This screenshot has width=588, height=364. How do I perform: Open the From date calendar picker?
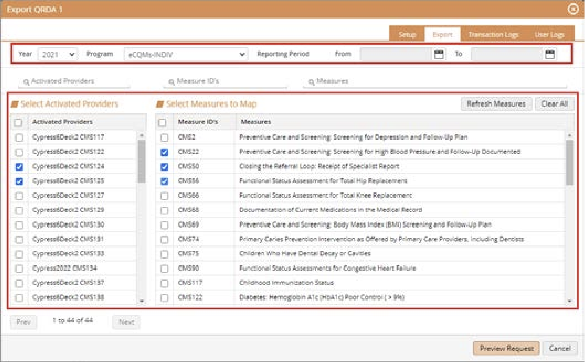coord(439,54)
